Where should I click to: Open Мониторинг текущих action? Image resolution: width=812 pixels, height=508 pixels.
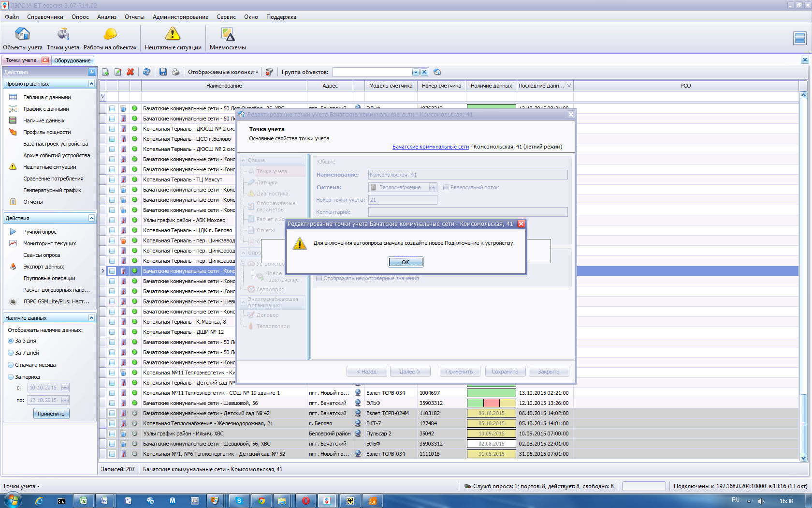click(49, 243)
